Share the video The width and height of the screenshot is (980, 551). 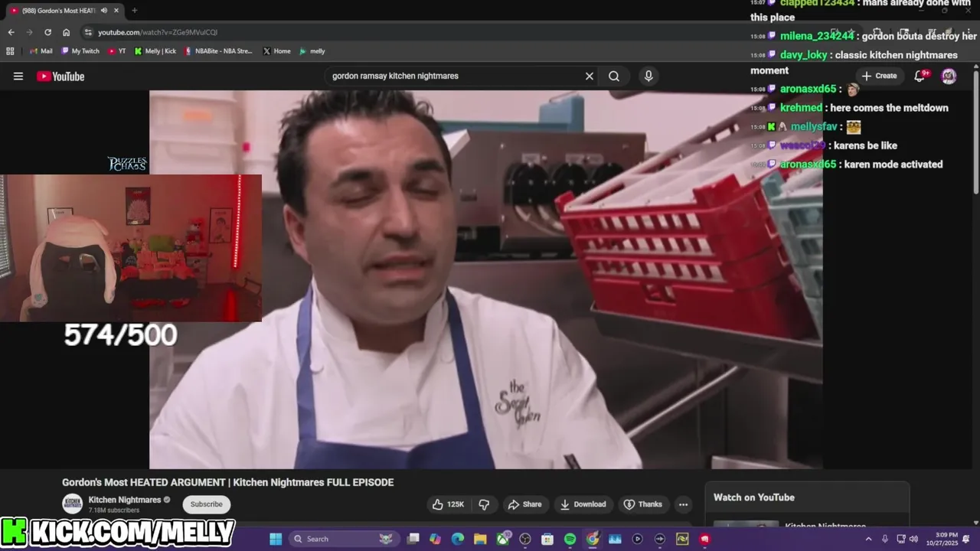(525, 504)
